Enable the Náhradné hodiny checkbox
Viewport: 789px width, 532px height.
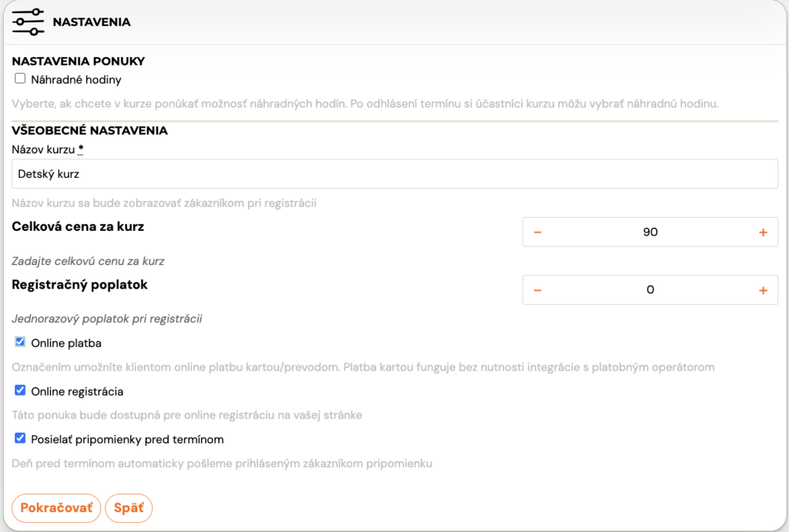coord(20,79)
